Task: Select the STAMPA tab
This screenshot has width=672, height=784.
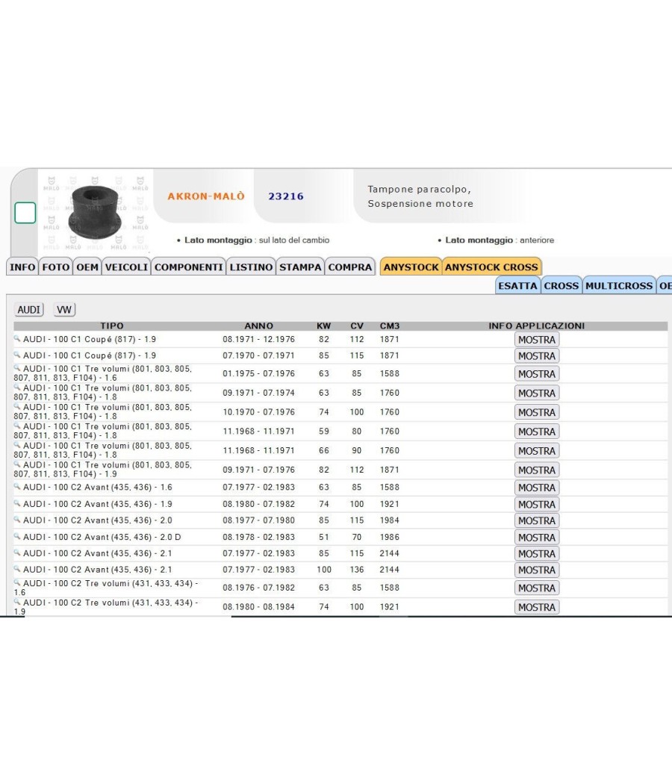Action: (300, 267)
